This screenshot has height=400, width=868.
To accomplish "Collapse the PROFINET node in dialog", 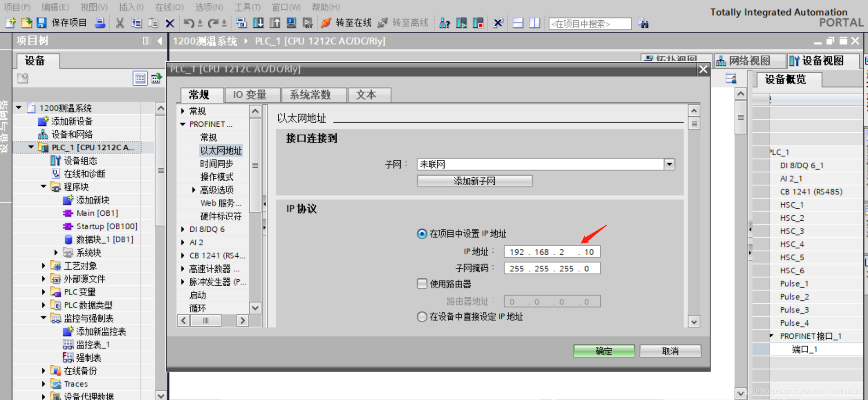I will click(x=183, y=124).
